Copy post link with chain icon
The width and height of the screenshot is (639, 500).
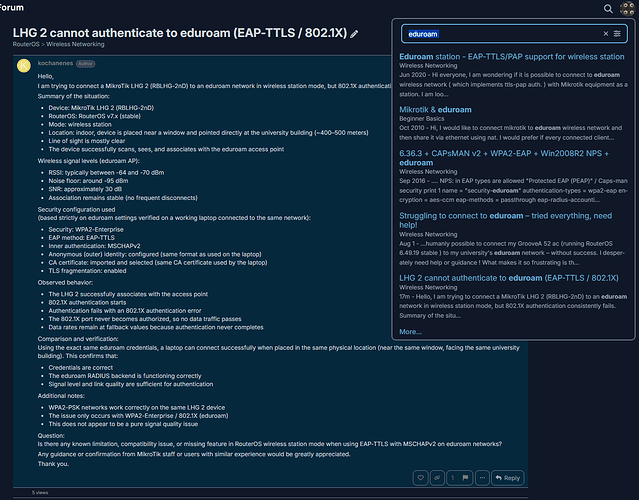[437, 478]
